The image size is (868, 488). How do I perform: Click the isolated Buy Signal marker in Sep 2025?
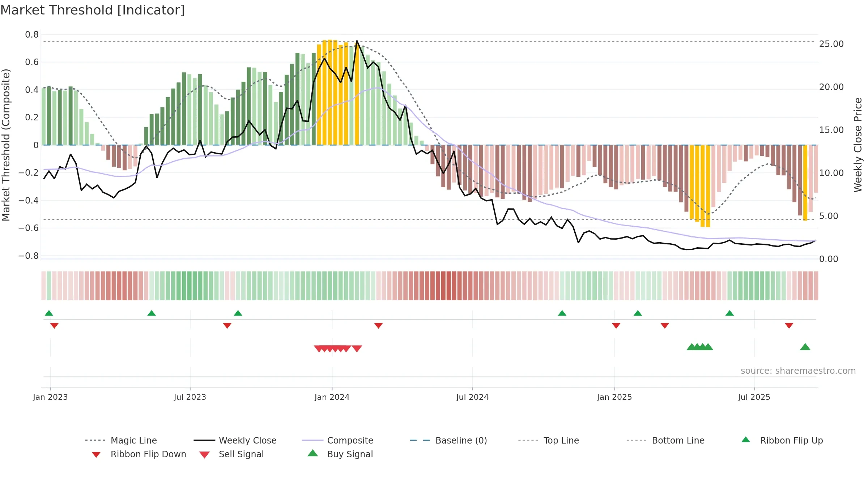[x=805, y=347]
